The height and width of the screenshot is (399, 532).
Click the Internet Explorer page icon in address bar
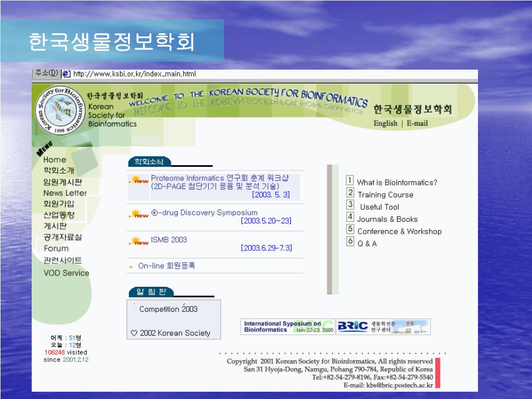66,74
